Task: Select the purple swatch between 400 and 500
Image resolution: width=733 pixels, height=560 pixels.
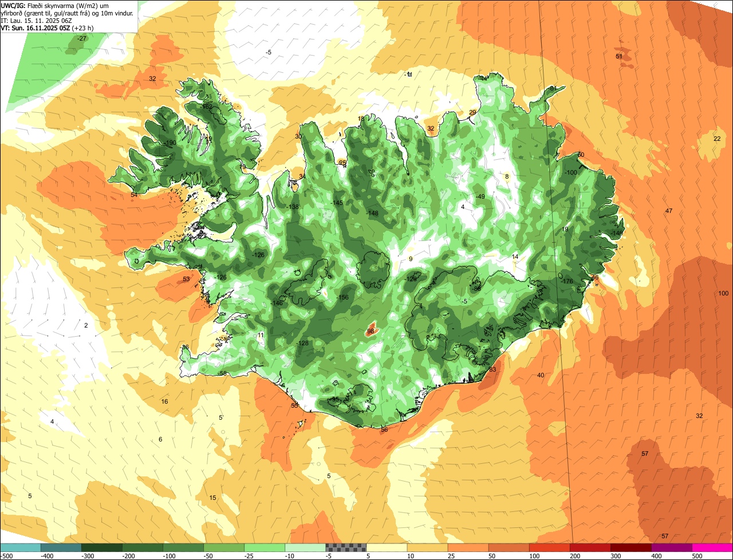Action: point(672,547)
